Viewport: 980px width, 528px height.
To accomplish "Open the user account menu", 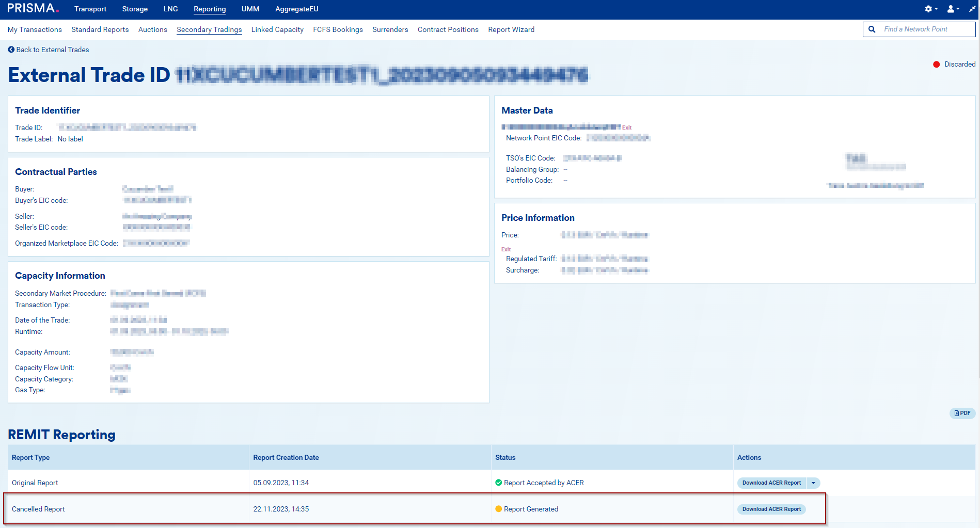I will click(x=953, y=9).
